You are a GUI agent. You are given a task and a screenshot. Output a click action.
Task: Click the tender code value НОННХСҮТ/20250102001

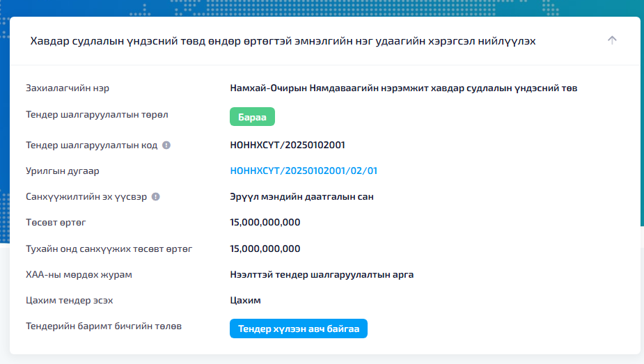[288, 145]
